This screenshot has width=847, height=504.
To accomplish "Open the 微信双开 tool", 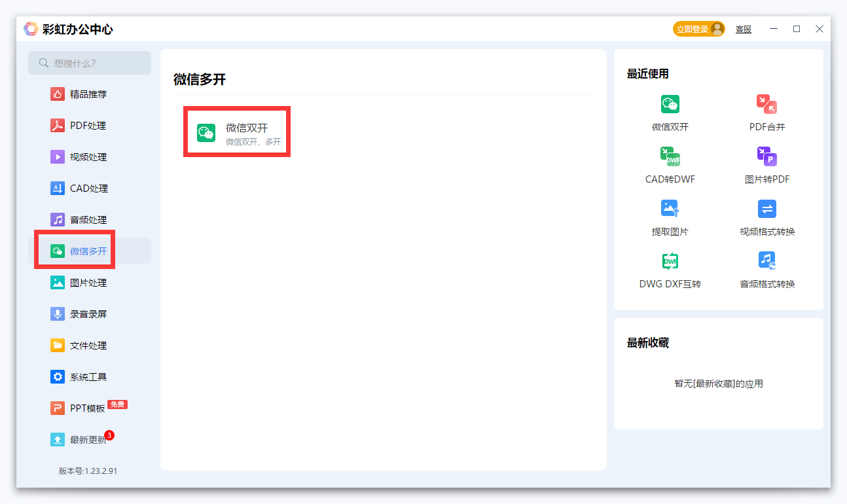I will pyautogui.click(x=236, y=131).
